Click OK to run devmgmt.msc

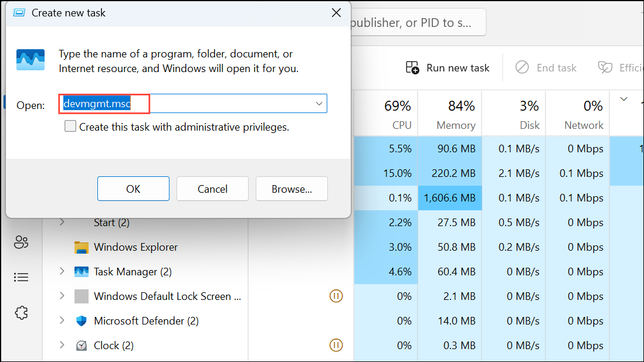(x=133, y=189)
